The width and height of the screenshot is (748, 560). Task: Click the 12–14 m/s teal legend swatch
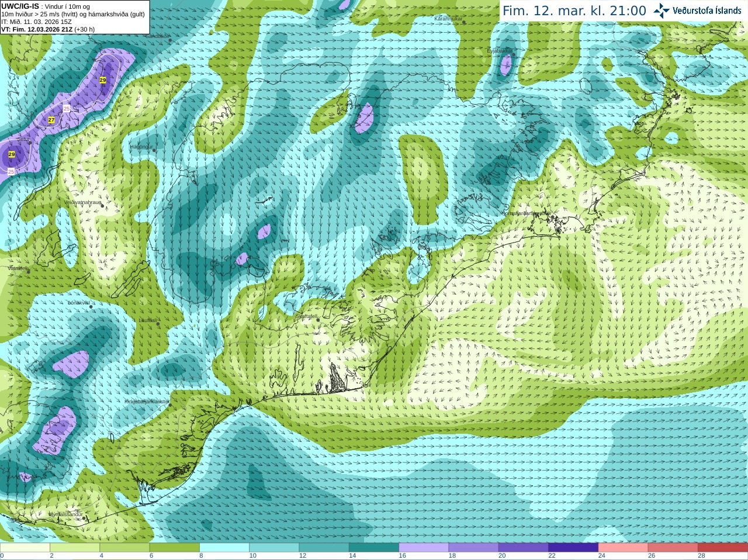(x=324, y=548)
